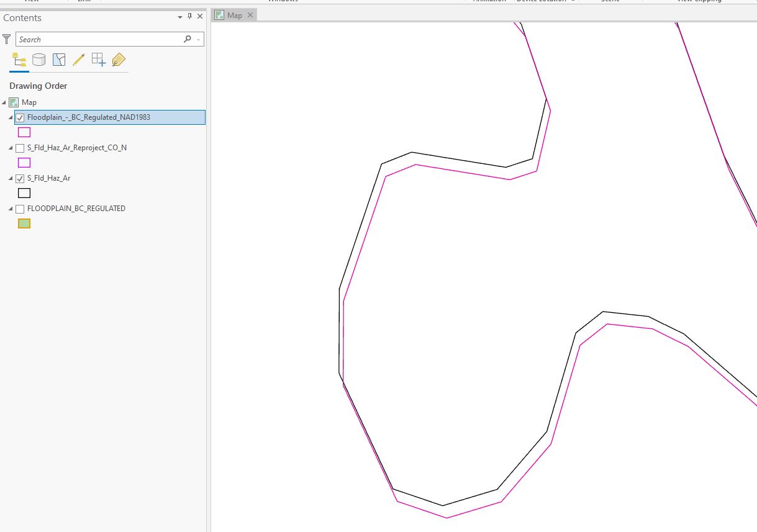Turn on FLOODPLAIN_BC_REGULATED layer checkbox
This screenshot has height=532, width=757.
(x=20, y=209)
